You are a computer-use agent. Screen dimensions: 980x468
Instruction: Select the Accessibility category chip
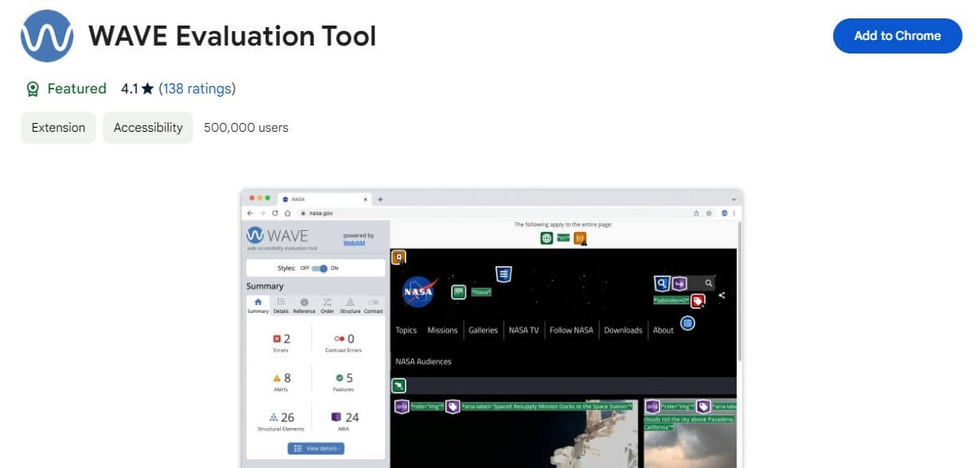click(x=148, y=128)
